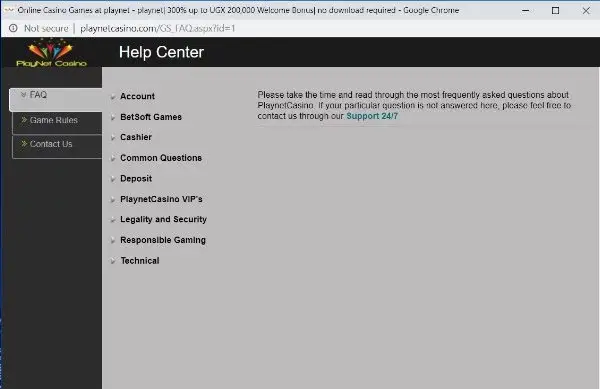Expand the Account FAQ arrow
Screen dimensions: 600x389
[113, 97]
